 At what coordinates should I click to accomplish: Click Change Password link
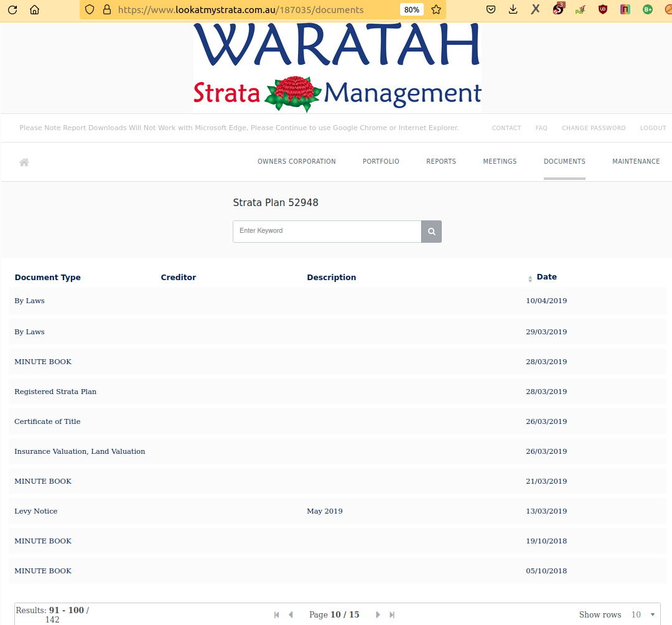point(594,128)
